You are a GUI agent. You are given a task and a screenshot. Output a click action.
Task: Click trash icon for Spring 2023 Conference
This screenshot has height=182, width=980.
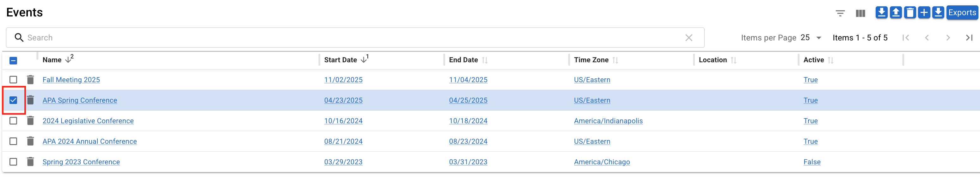click(x=30, y=162)
